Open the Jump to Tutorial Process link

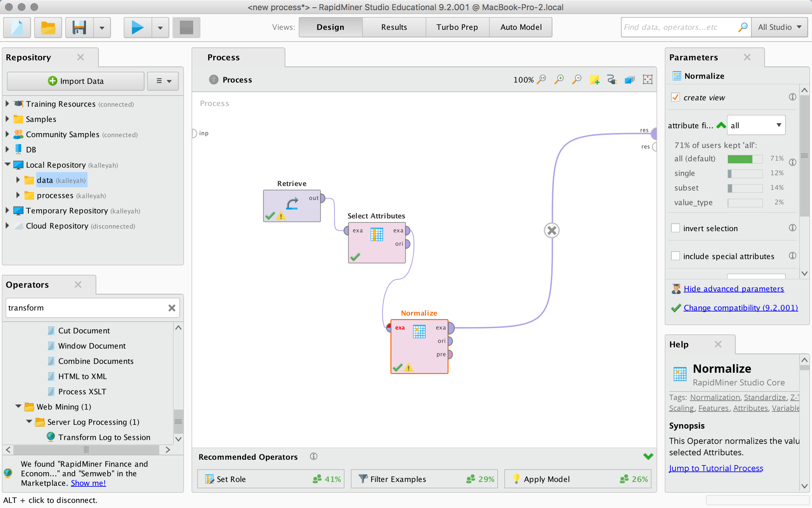pos(716,468)
